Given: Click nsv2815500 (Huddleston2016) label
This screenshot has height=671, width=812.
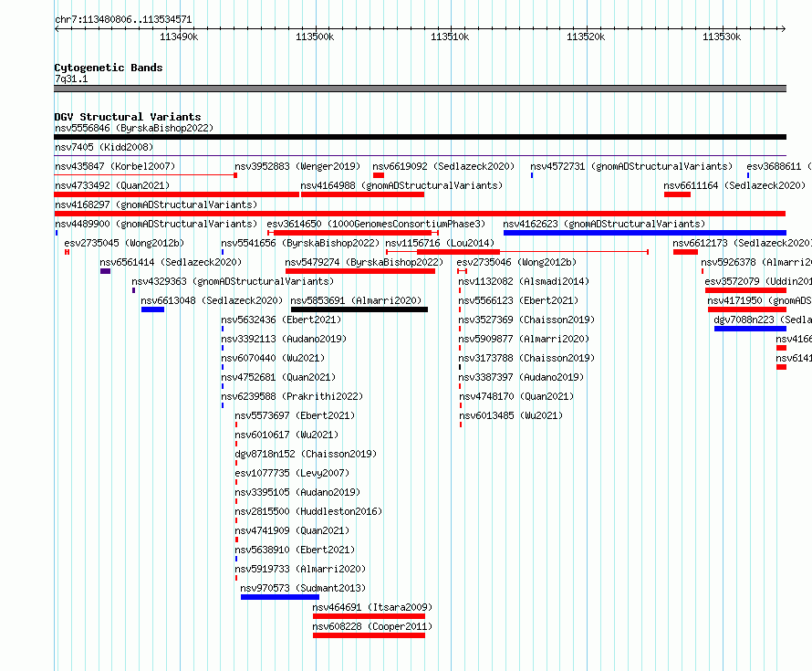Looking at the screenshot, I should [x=308, y=511].
